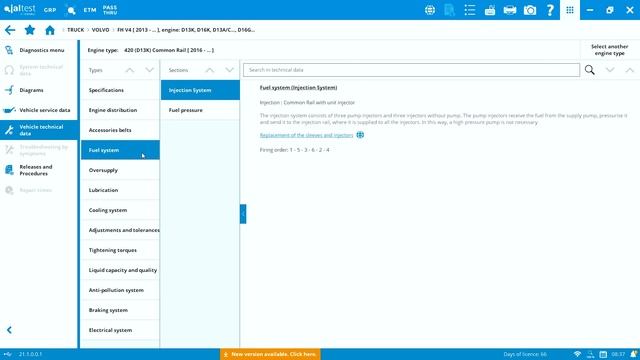This screenshot has height=360, width=640.
Task: Click the Releases and Procedures icon
Action: coord(9,170)
